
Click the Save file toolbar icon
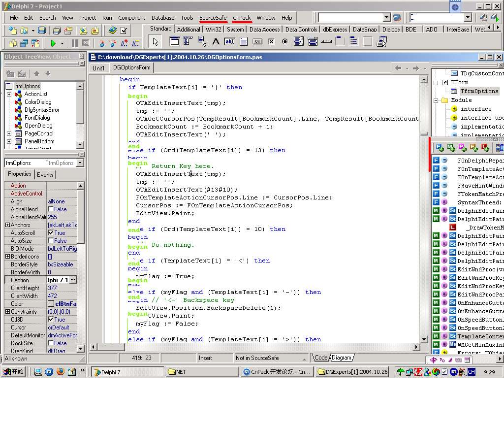[x=42, y=31]
